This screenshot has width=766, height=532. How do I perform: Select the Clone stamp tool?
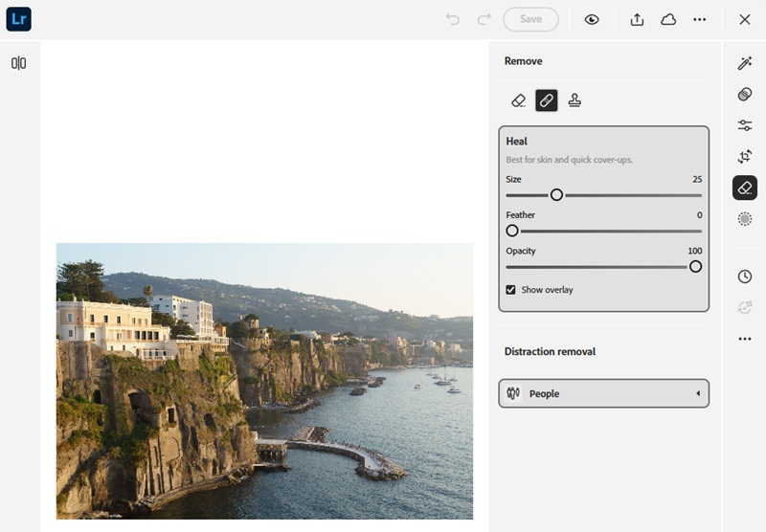574,100
